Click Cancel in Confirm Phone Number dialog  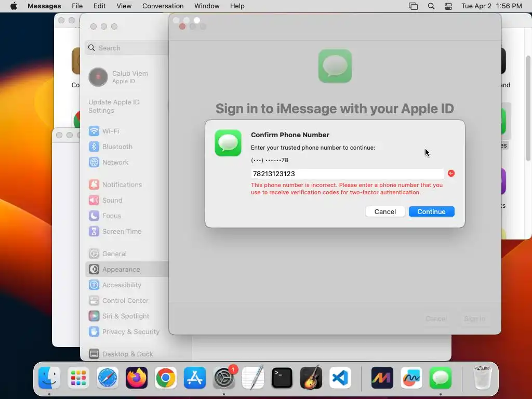pyautogui.click(x=385, y=212)
